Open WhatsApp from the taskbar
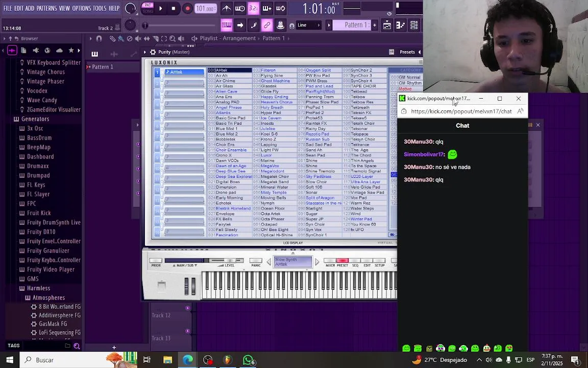This screenshot has height=368, width=588. 248,360
